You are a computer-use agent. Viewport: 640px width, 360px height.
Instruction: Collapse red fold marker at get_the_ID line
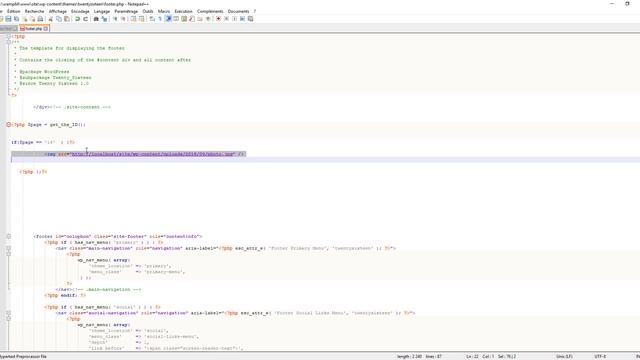[9, 124]
